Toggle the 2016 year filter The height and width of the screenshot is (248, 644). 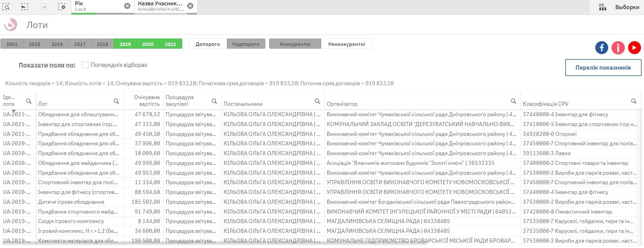coord(57,44)
